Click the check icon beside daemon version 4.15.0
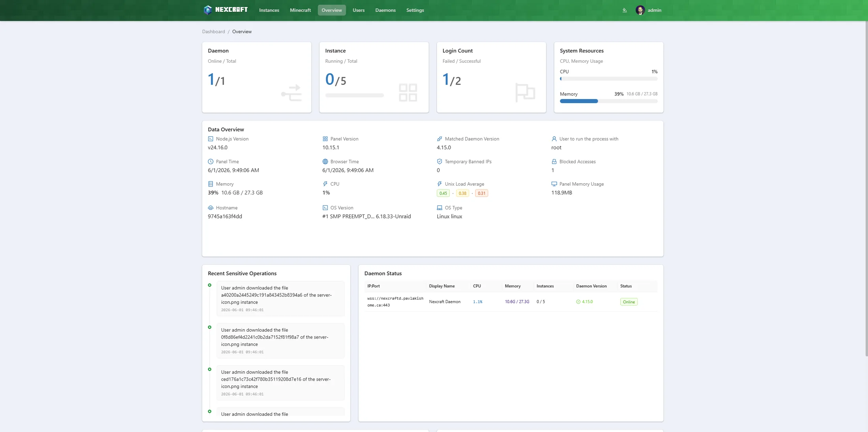Viewport: 868px width, 432px height. 578,302
